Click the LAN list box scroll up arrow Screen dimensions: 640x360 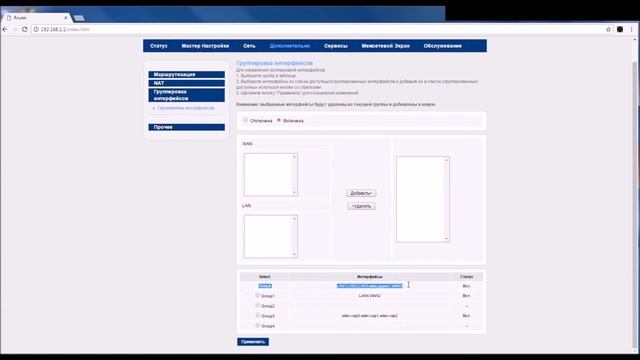tap(294, 219)
